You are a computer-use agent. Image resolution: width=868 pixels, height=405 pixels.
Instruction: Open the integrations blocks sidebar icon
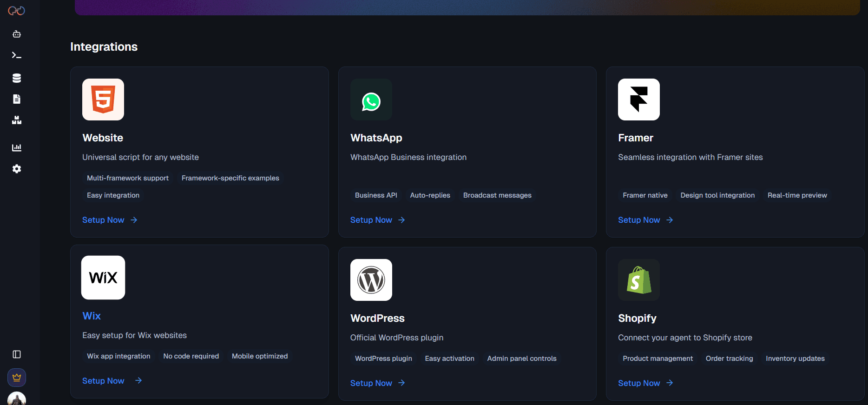click(17, 120)
